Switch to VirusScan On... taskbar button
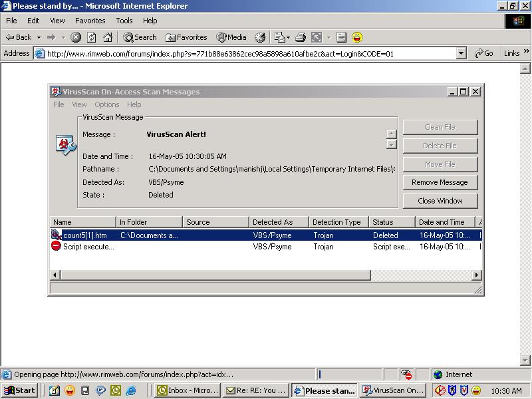 tap(393, 390)
